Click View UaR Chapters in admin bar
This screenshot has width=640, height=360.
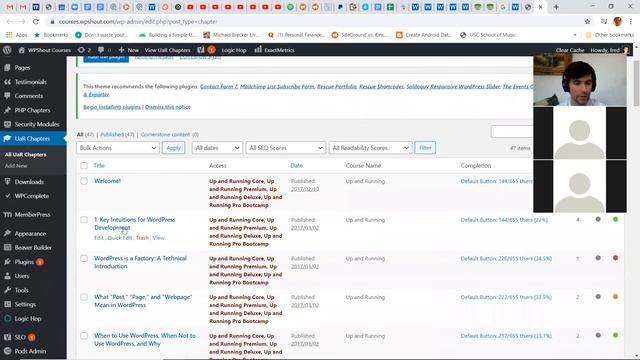point(167,50)
